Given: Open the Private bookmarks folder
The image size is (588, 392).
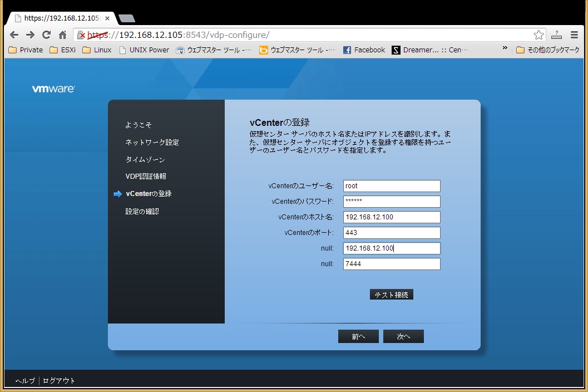Looking at the screenshot, I should click(x=26, y=50).
